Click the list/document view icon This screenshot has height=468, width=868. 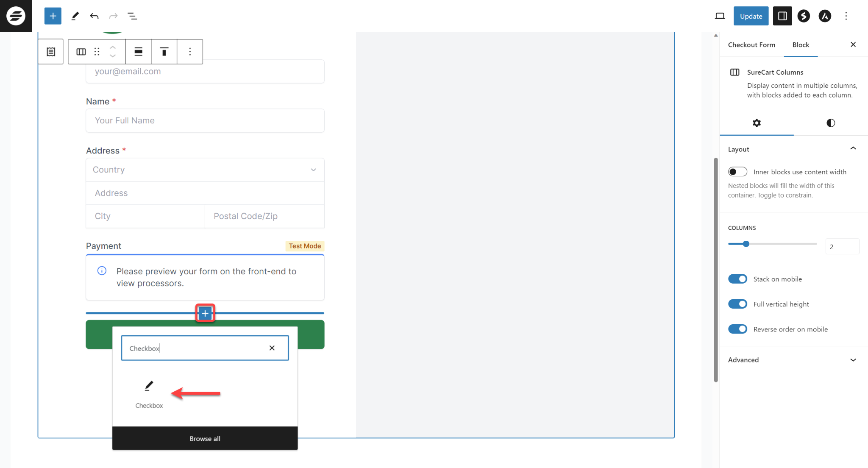coord(51,52)
